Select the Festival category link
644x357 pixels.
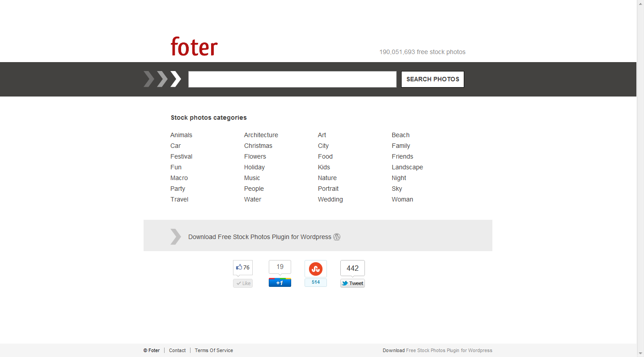point(181,156)
